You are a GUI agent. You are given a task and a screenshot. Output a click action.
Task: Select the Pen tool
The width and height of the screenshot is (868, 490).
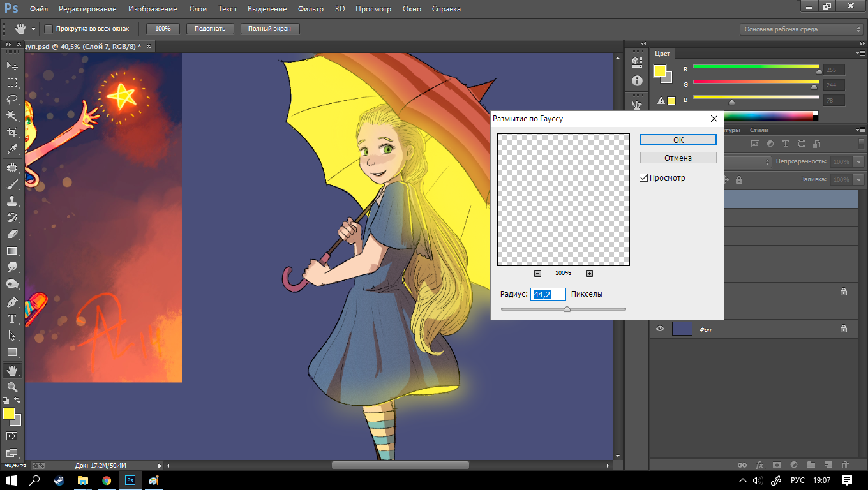pyautogui.click(x=12, y=302)
